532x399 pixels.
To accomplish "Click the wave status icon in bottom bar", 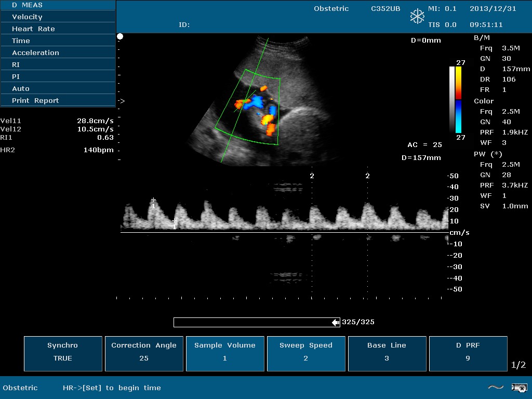I will click(x=496, y=387).
